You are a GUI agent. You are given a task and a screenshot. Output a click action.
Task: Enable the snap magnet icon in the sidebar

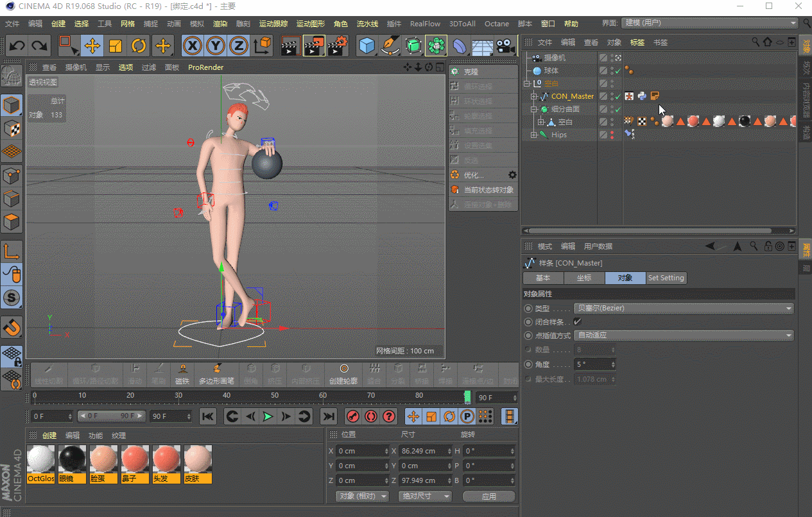click(x=12, y=327)
